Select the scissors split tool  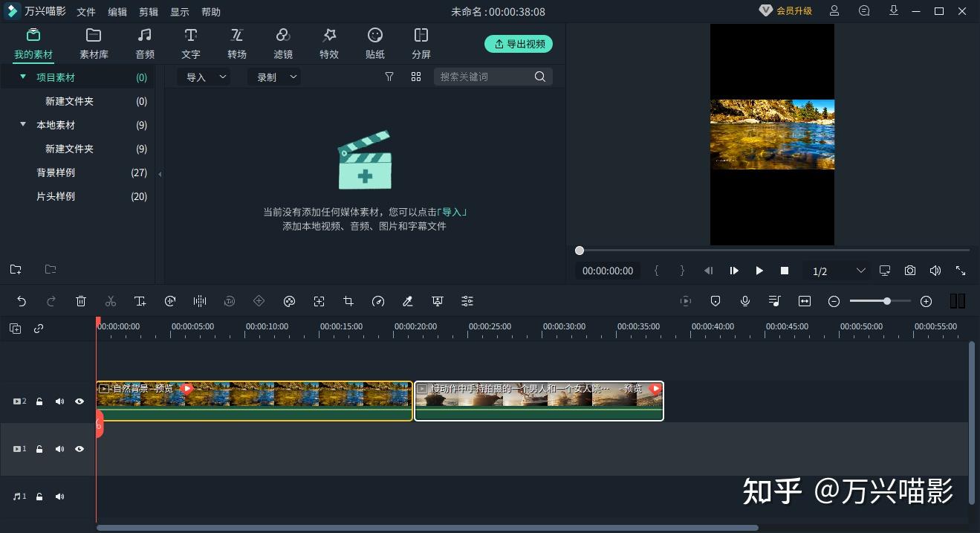click(x=111, y=301)
